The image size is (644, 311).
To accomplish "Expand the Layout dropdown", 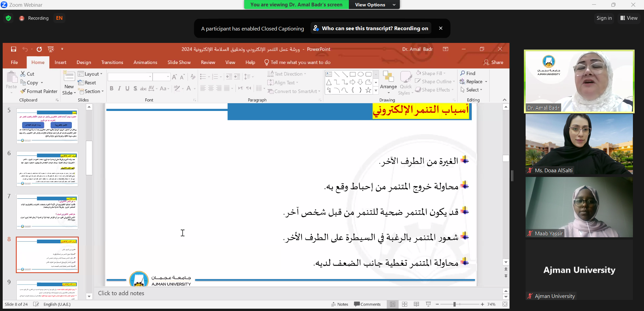I will [x=90, y=74].
